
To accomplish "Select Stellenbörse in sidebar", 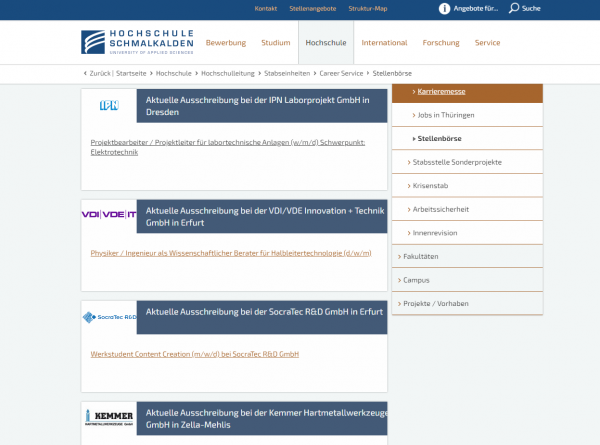I will pyautogui.click(x=467, y=139).
